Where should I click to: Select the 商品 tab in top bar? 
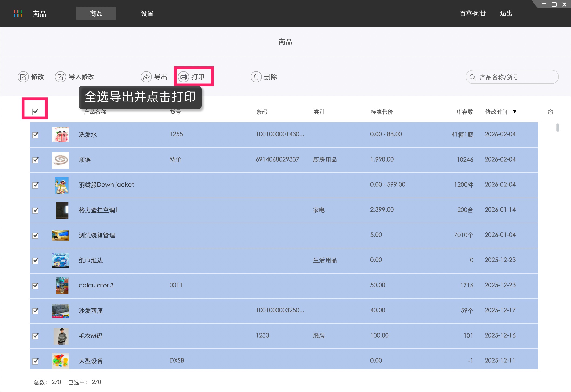tap(96, 14)
